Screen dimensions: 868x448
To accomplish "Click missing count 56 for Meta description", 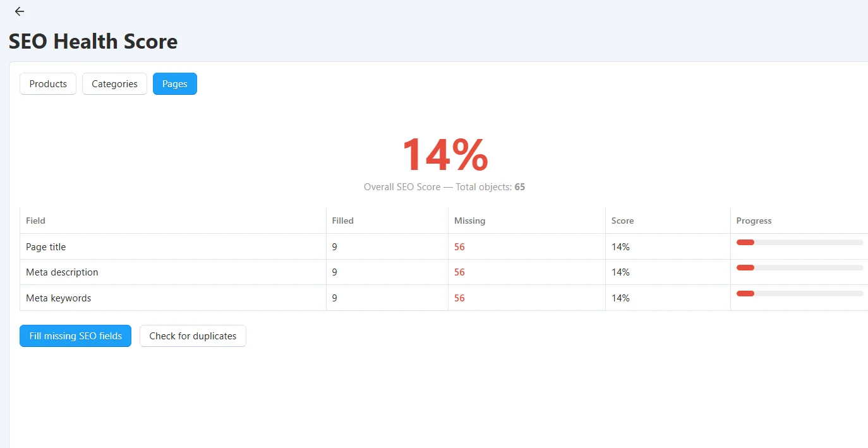I will [x=459, y=272].
